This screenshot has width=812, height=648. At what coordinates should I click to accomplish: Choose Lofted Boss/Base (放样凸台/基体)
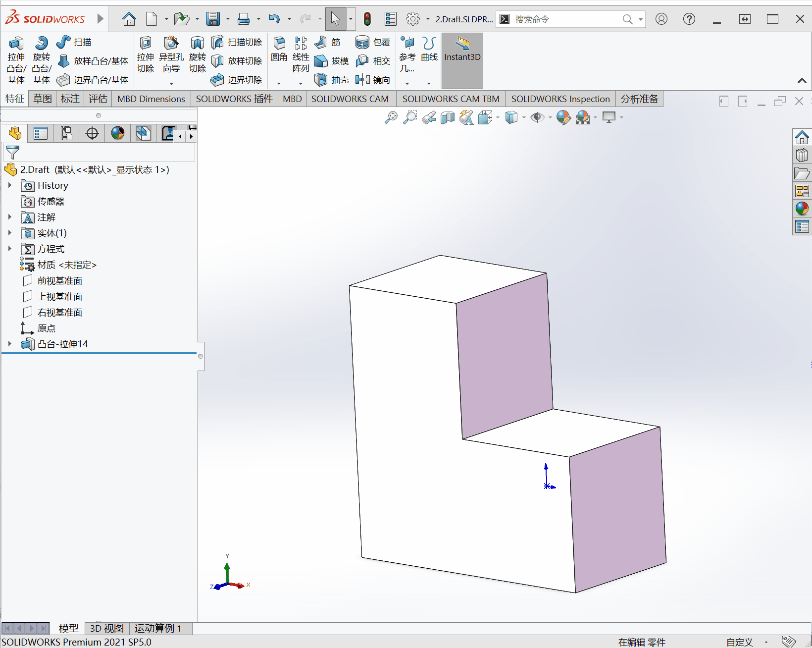93,61
